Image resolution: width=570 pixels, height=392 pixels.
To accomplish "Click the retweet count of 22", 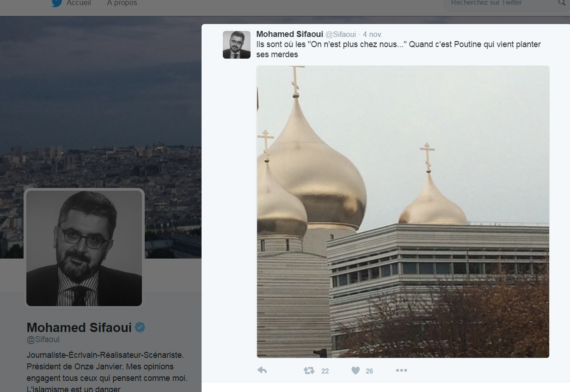I will tap(325, 371).
